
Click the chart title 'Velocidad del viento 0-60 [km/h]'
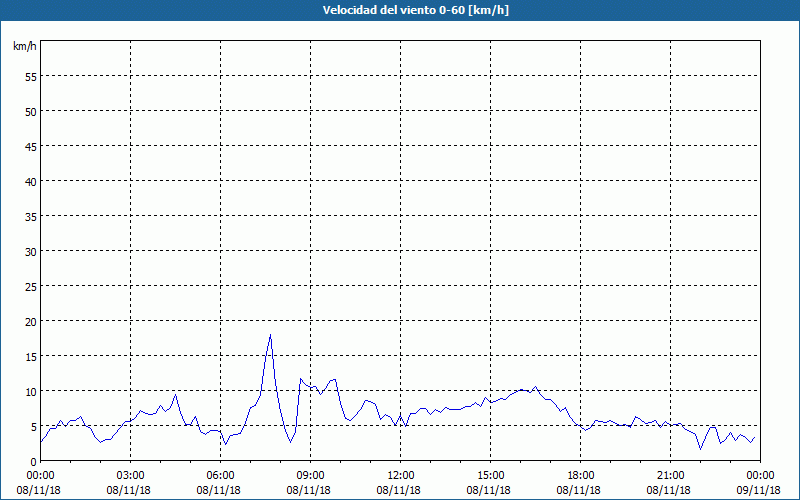(x=415, y=10)
